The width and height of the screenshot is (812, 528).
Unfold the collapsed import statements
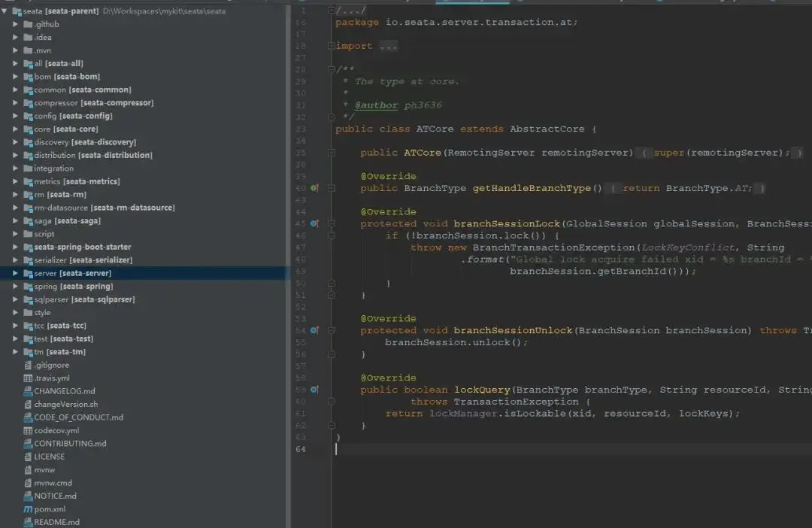pyautogui.click(x=332, y=46)
